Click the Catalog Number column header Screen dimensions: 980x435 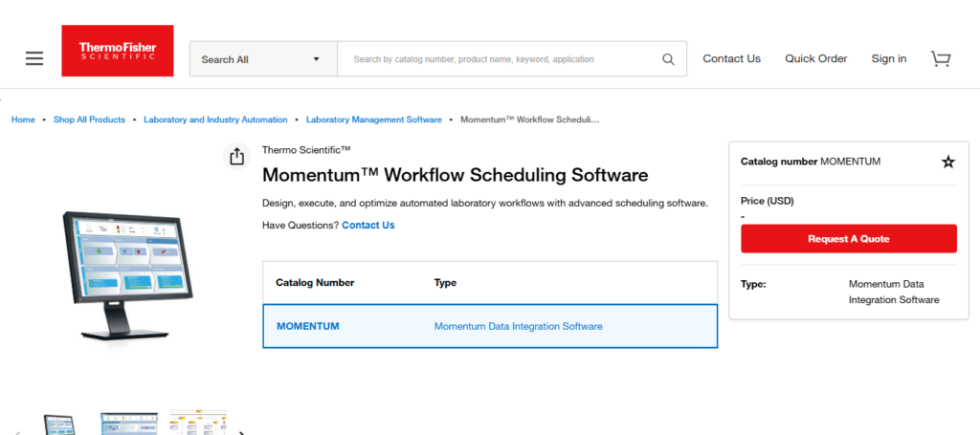click(x=315, y=283)
